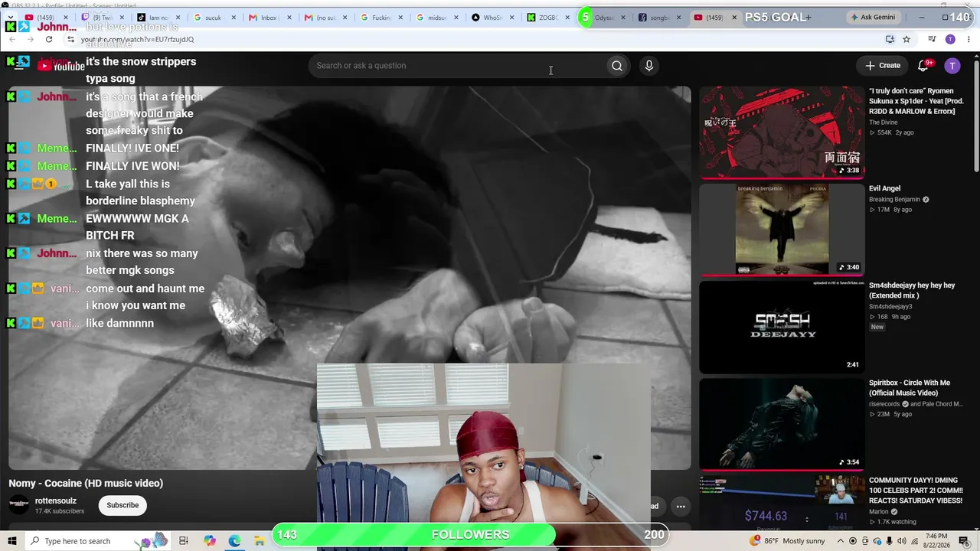Switch to the TikTok 'Iam no' tab
Viewport: 980px width, 551px height.
click(158, 17)
